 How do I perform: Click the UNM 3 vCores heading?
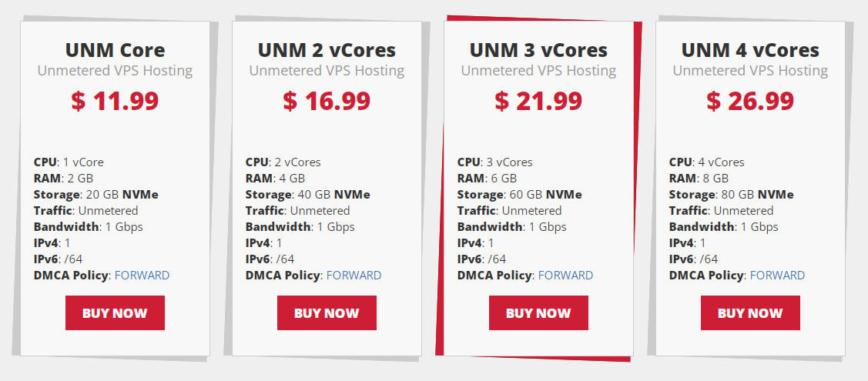pyautogui.click(x=538, y=50)
